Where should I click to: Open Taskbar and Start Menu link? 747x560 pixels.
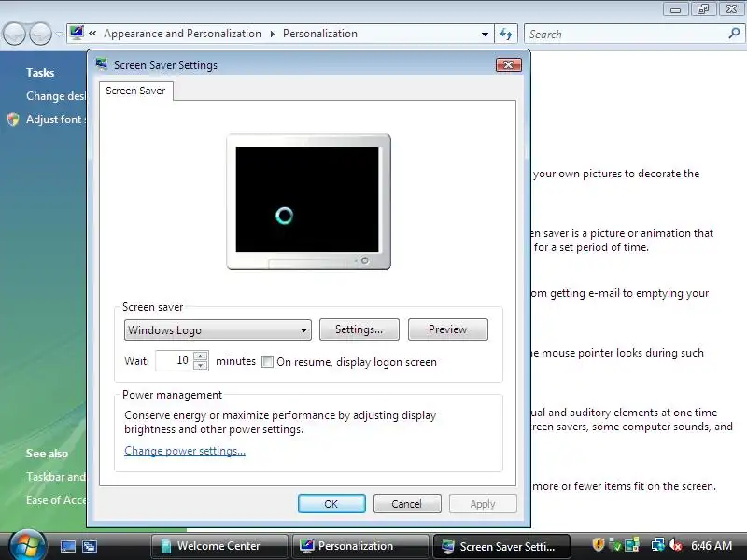click(x=56, y=477)
